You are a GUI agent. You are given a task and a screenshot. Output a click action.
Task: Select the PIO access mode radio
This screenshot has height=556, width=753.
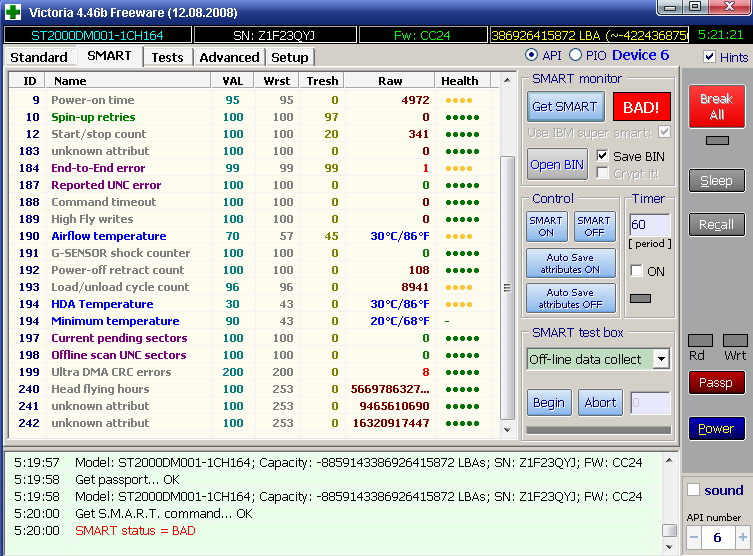(573, 55)
